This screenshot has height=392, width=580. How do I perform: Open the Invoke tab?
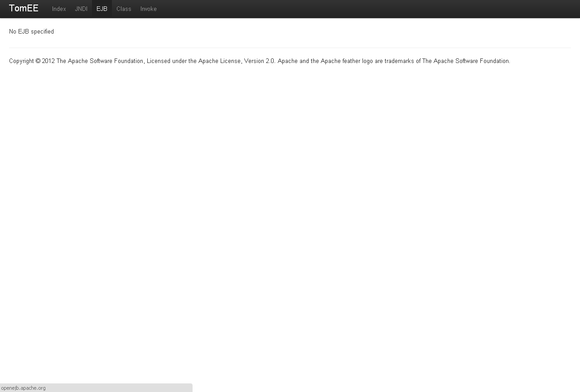[x=149, y=9]
